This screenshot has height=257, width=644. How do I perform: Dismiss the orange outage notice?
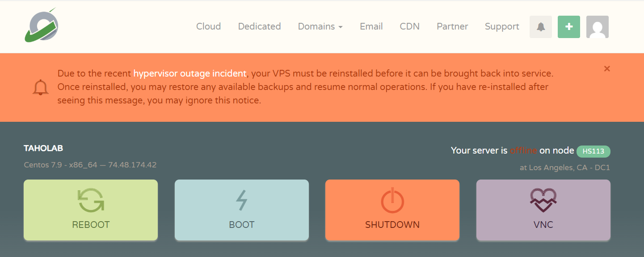point(606,69)
